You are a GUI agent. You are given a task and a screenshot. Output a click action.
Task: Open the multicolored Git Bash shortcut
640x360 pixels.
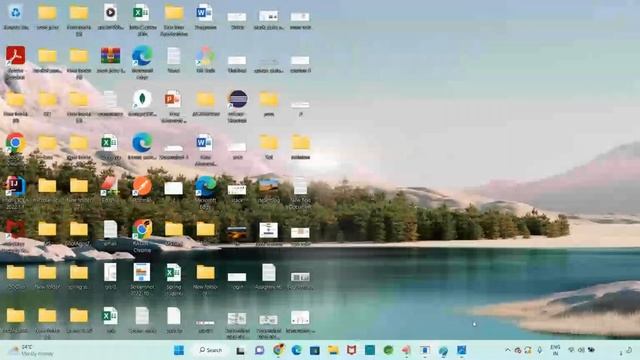point(205,56)
